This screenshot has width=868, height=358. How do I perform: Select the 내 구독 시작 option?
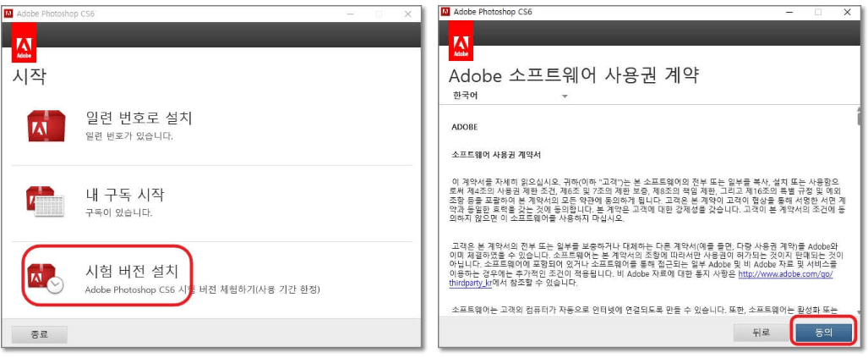coord(125,195)
